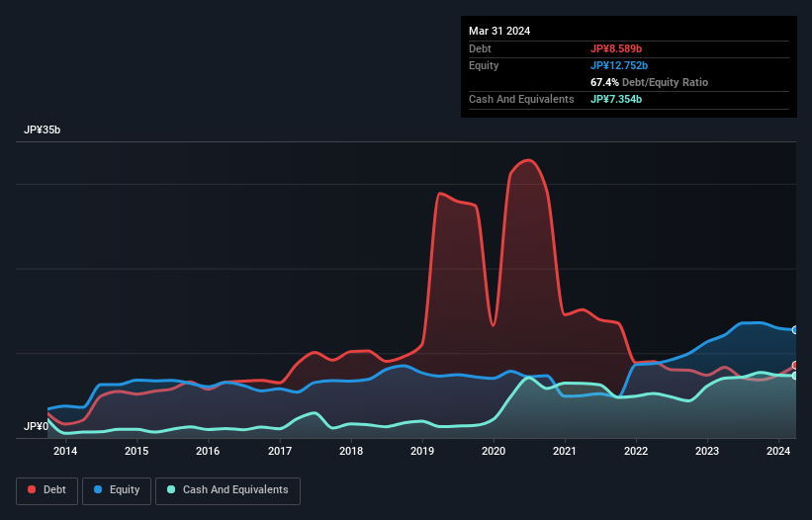Click the Cash And Equivalents tooltip label
This screenshot has height=520, width=812.
(521, 99)
